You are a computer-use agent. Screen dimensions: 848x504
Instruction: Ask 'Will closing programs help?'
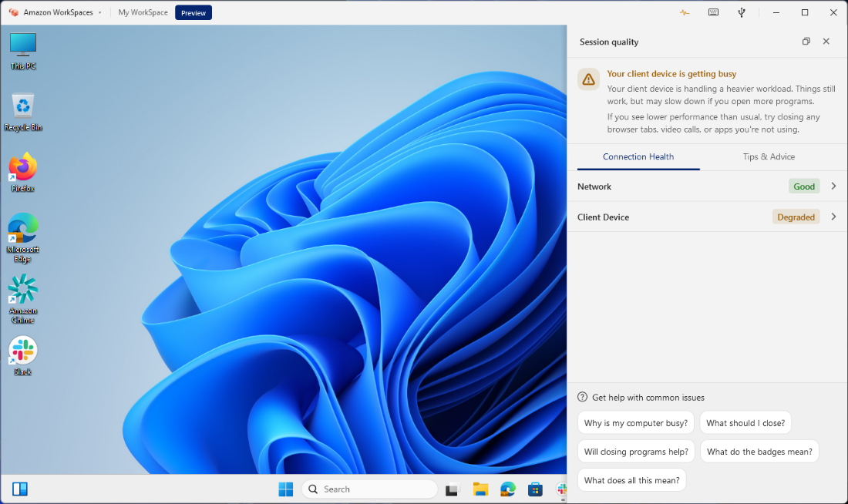[636, 452]
